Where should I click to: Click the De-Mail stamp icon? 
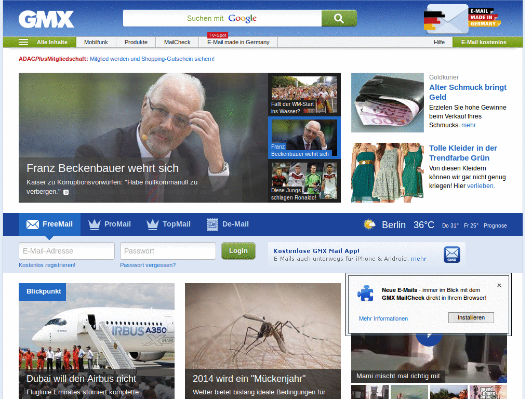tap(212, 224)
